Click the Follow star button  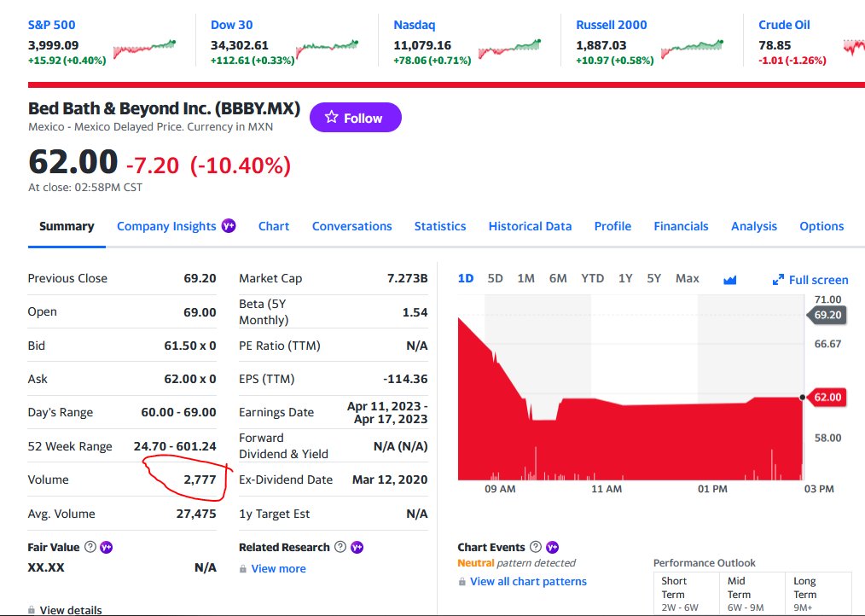point(355,118)
